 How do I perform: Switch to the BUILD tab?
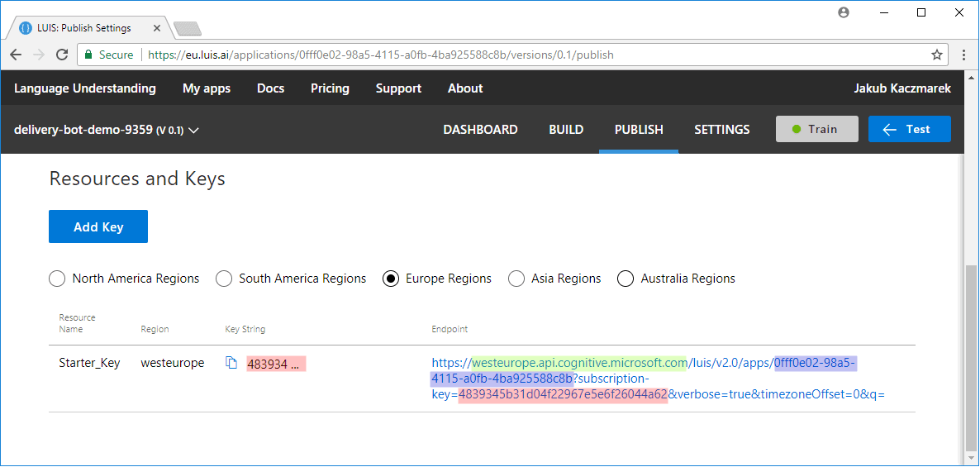(566, 130)
